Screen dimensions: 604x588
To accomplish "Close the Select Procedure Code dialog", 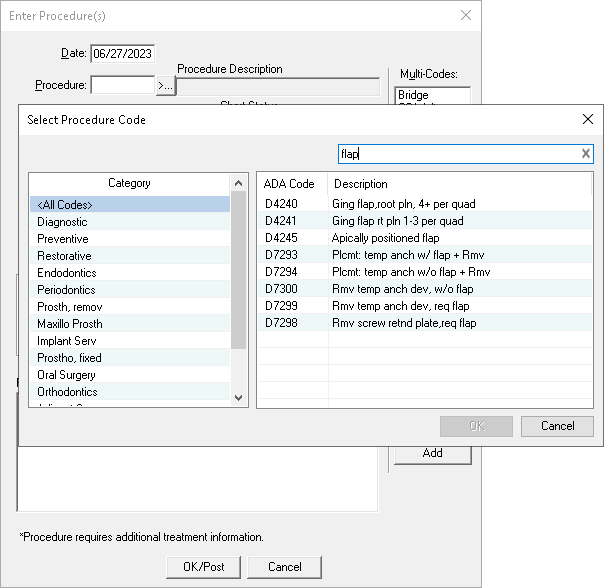I will [x=587, y=119].
